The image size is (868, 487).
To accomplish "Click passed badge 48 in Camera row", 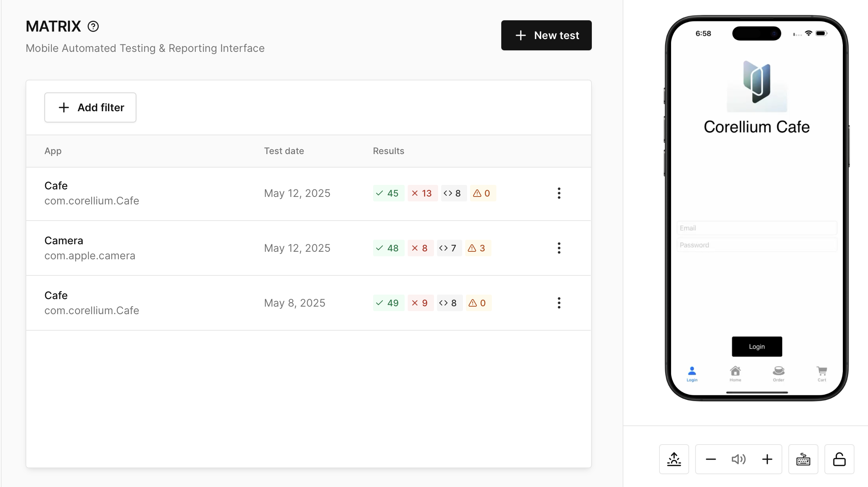I will click(389, 248).
